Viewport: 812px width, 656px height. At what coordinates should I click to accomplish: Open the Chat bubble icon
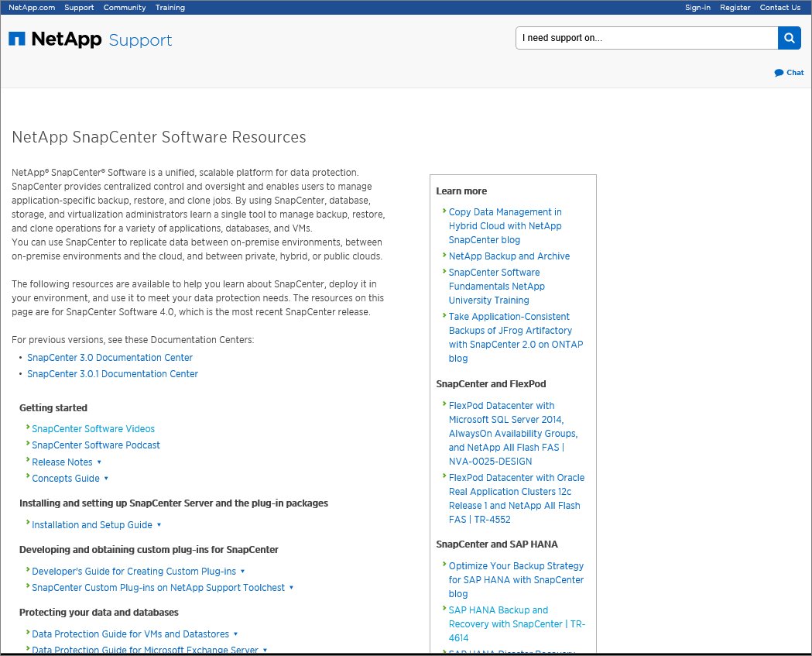pyautogui.click(x=779, y=73)
